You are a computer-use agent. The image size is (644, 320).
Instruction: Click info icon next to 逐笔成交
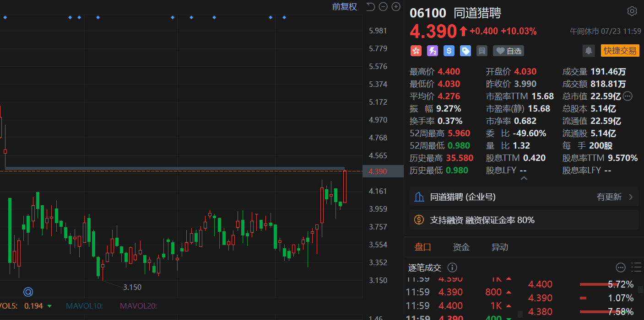(x=452, y=267)
